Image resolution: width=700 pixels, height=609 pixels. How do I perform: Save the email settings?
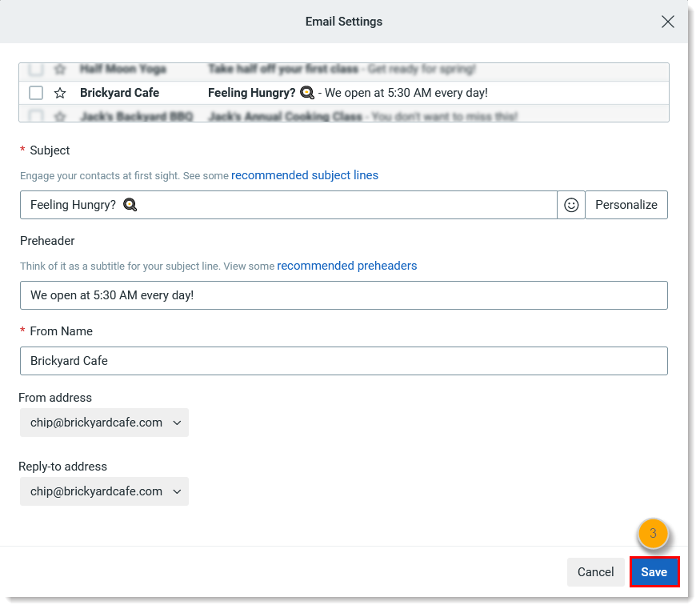coord(654,572)
